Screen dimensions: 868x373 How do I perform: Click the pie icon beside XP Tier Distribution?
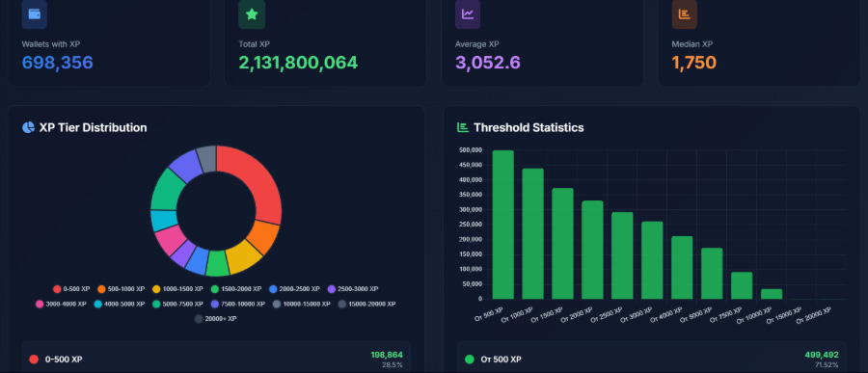pyautogui.click(x=28, y=128)
